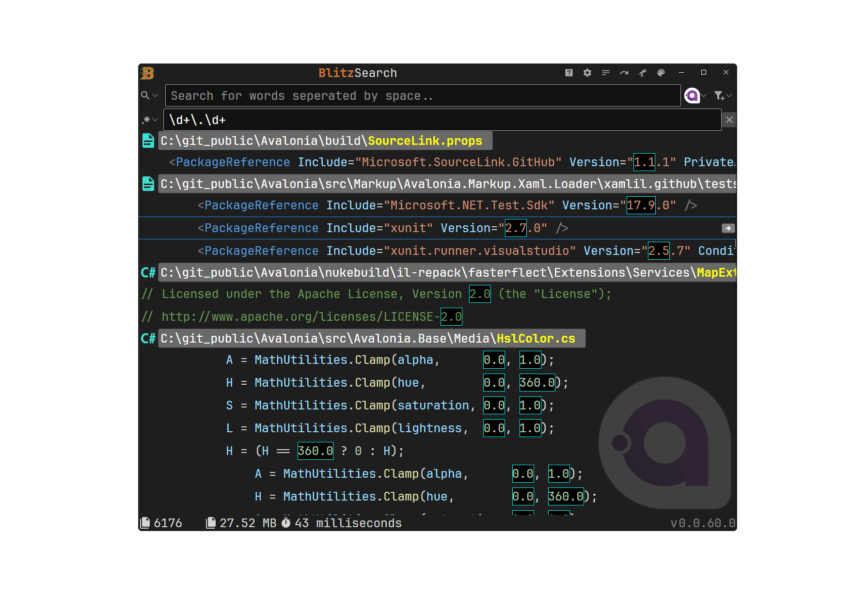Click the regex field containing \d+\.\d+
868x596 pixels.
[x=442, y=120]
